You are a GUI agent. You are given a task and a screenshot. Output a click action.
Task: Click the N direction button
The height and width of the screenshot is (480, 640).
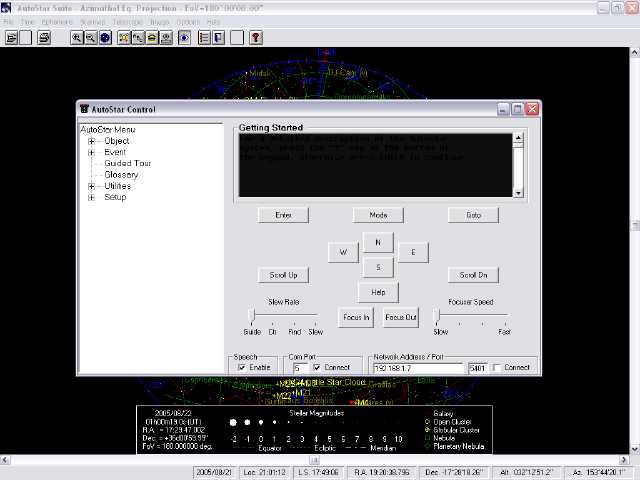pos(378,242)
